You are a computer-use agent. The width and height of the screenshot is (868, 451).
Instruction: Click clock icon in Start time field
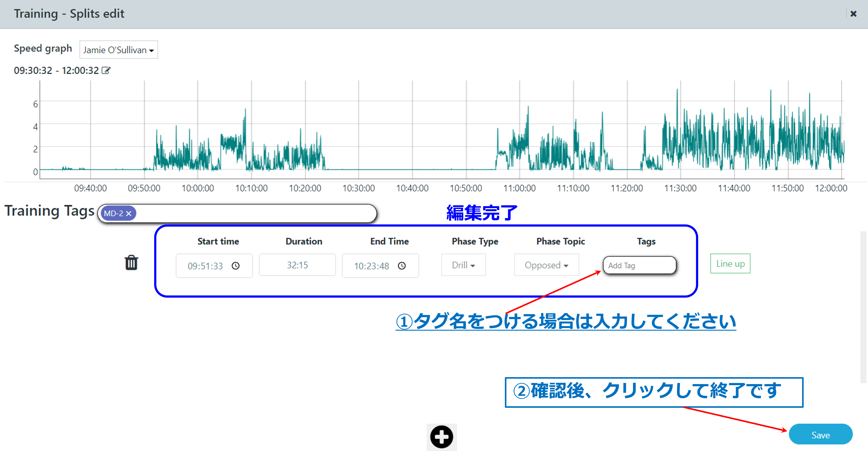tap(235, 266)
